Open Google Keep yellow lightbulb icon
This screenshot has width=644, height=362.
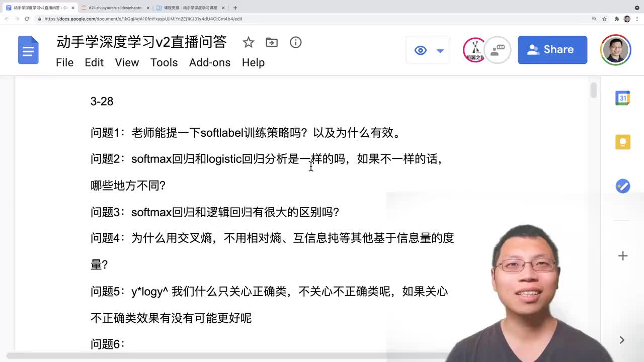[623, 142]
